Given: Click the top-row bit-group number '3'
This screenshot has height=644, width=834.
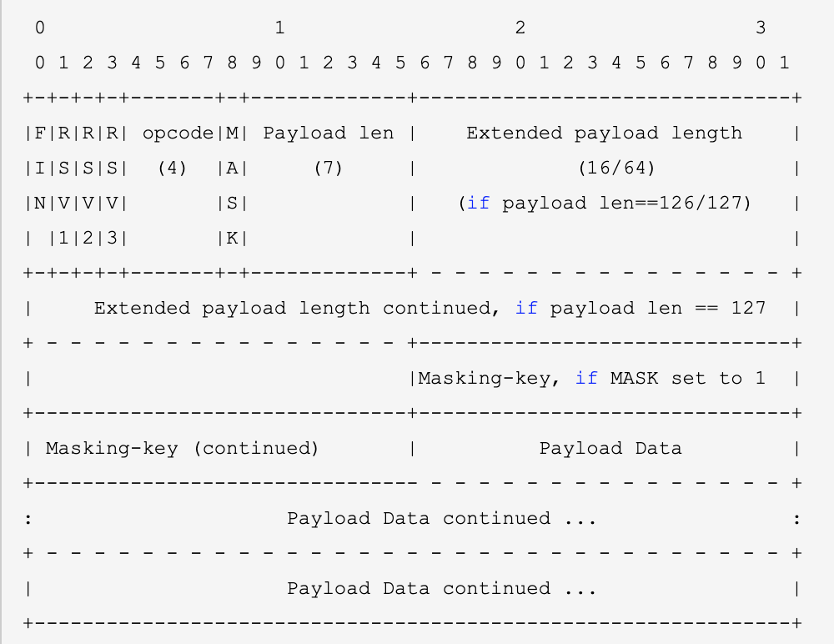Looking at the screenshot, I should tap(761, 28).
